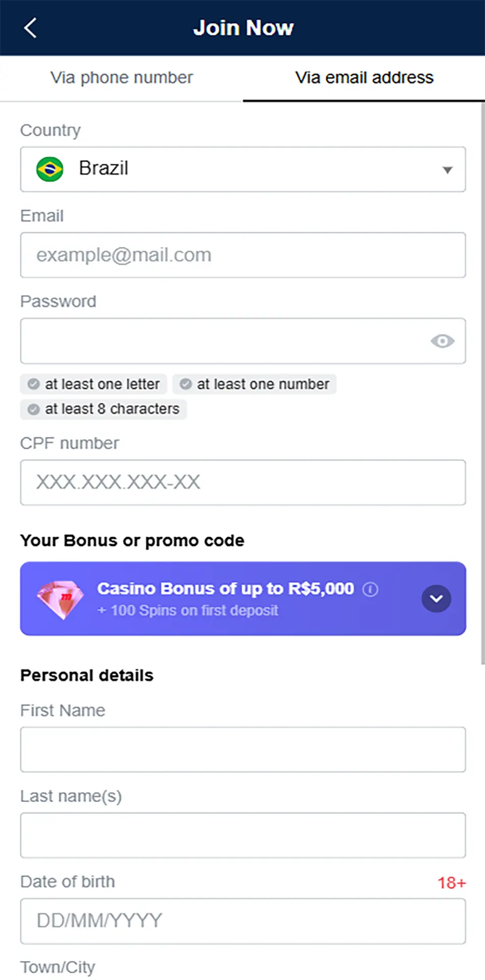
Task: Focus the Password input field
Action: 220,341
